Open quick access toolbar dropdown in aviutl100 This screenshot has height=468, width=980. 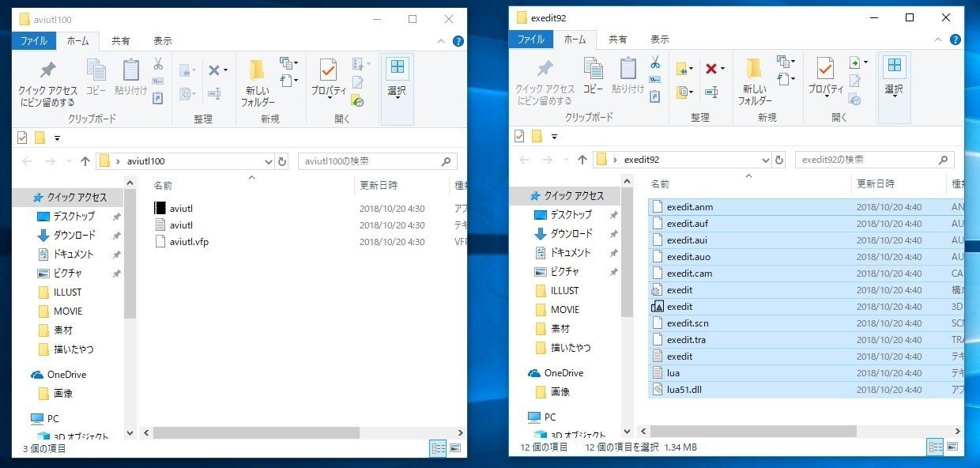tap(58, 138)
